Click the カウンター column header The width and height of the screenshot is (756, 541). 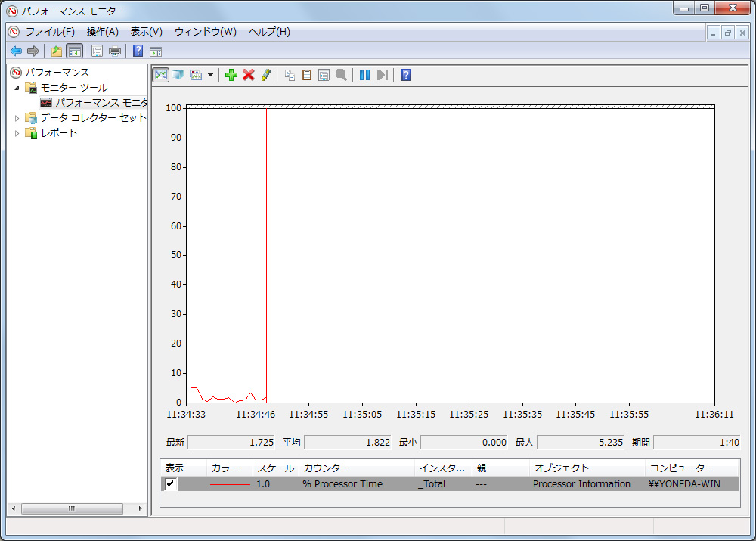coord(356,468)
